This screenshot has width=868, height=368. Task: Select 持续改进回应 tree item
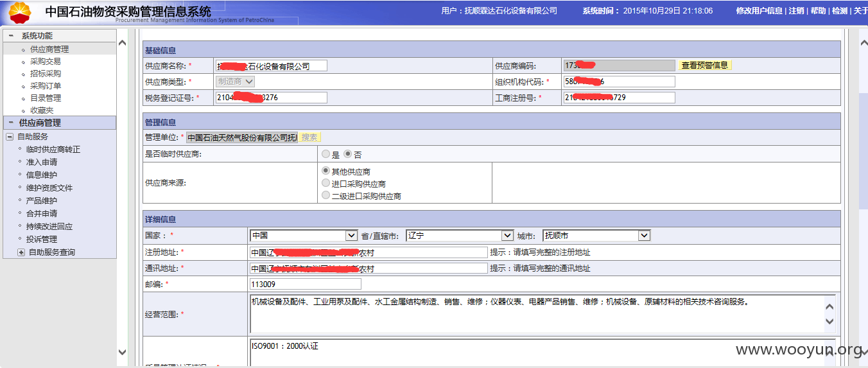coord(49,227)
